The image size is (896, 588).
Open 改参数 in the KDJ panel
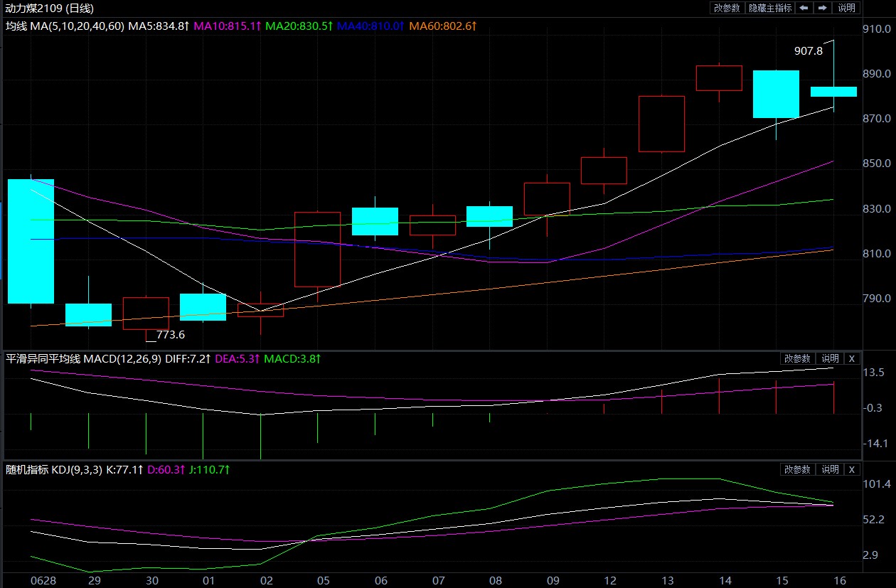pos(797,469)
